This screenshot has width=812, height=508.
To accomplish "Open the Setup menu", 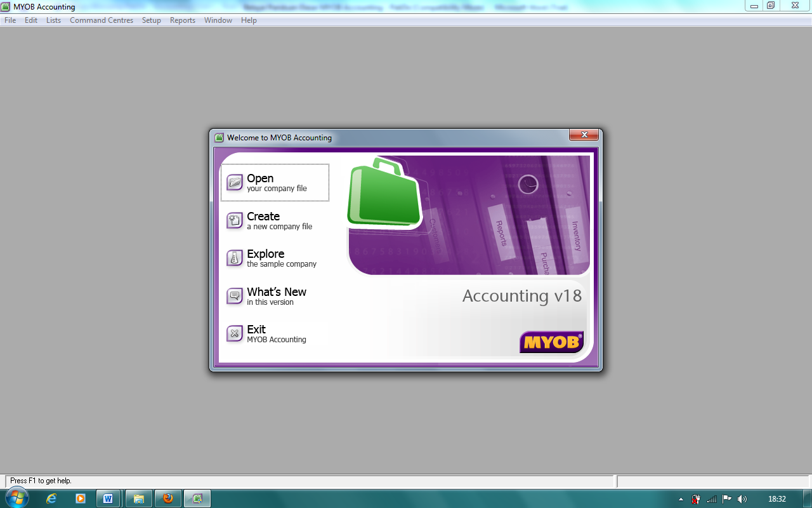I will 152,20.
